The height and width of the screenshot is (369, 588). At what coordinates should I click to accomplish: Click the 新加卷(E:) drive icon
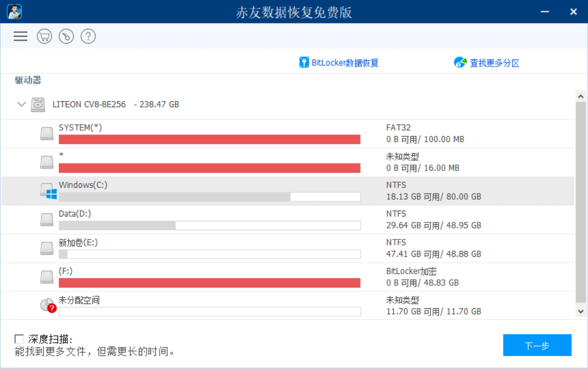[47, 248]
